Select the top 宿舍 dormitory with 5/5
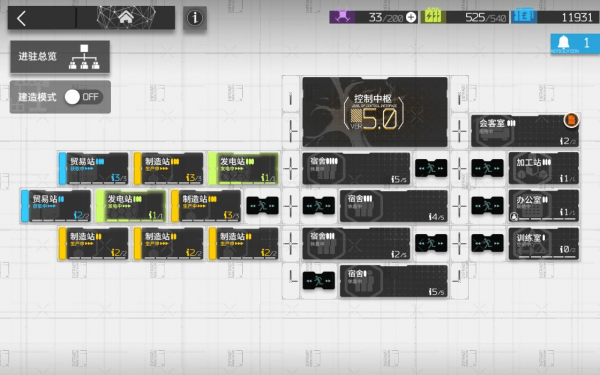Viewport: 600px width, 375px height. click(356, 168)
